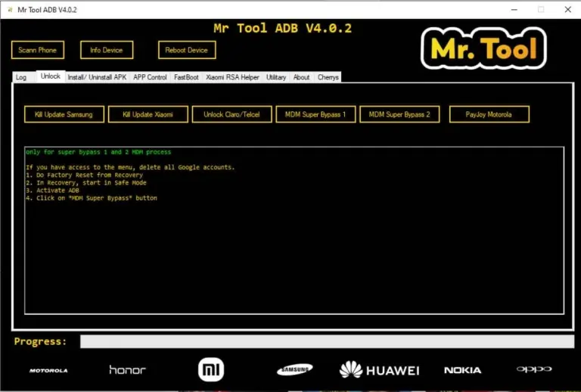Click the 'Progress:' label
This screenshot has height=392, width=581.
pyautogui.click(x=40, y=341)
